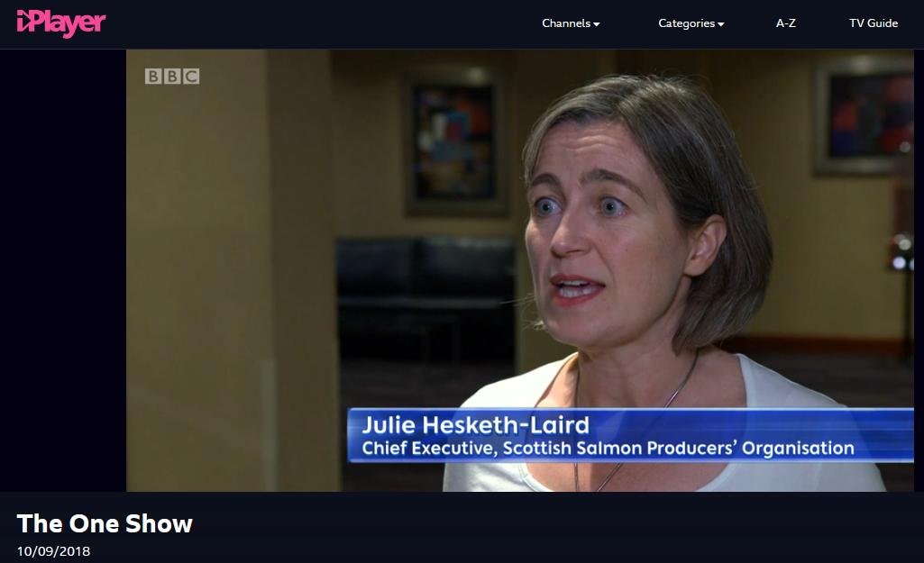Click The One Show programme title
The width and height of the screenshot is (924, 563).
point(104,523)
